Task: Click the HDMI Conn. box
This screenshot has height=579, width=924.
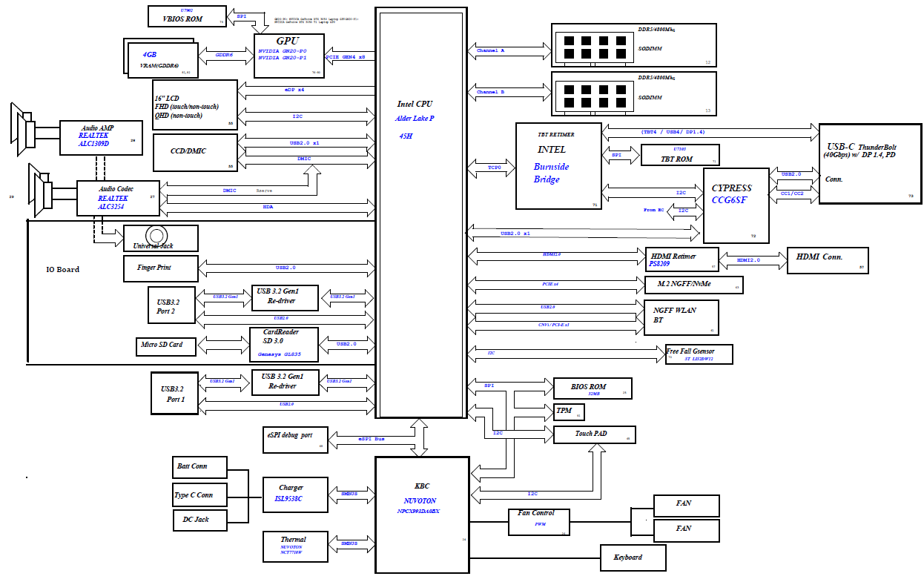Action: coord(826,260)
